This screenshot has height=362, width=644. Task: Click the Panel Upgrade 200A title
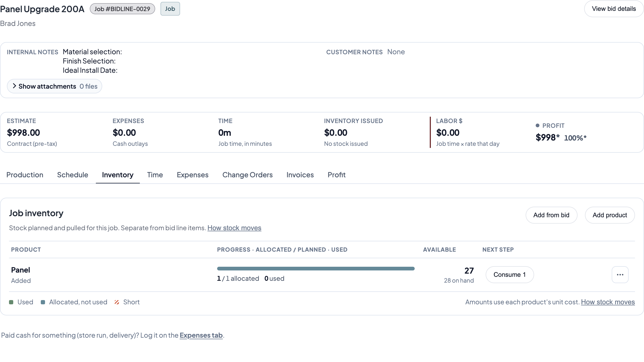(42, 9)
